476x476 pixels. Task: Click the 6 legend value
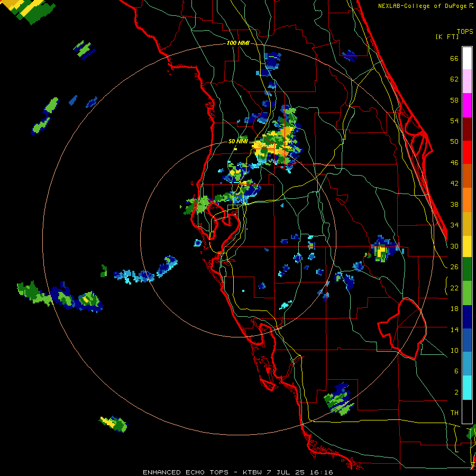[x=456, y=371]
